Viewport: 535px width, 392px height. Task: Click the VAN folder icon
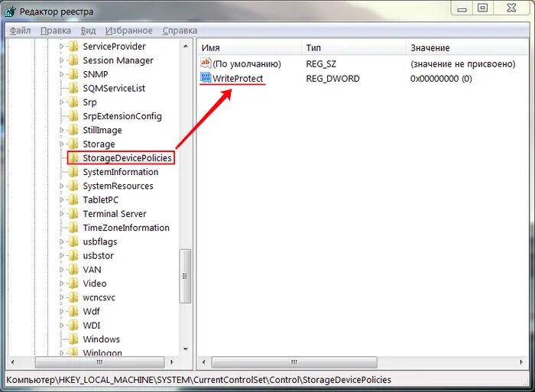[73, 270]
